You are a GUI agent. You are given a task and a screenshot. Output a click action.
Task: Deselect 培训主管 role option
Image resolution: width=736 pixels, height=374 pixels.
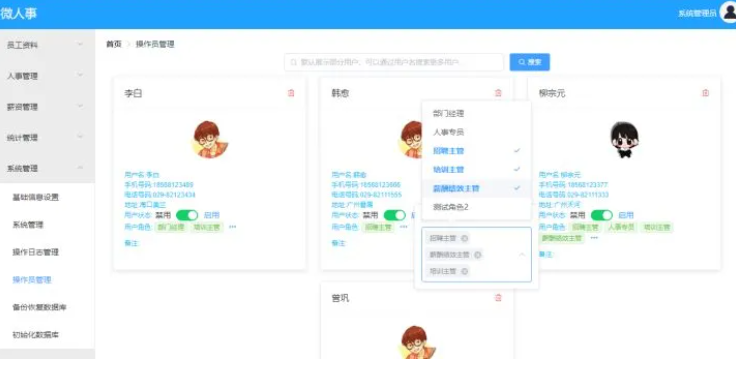click(477, 169)
